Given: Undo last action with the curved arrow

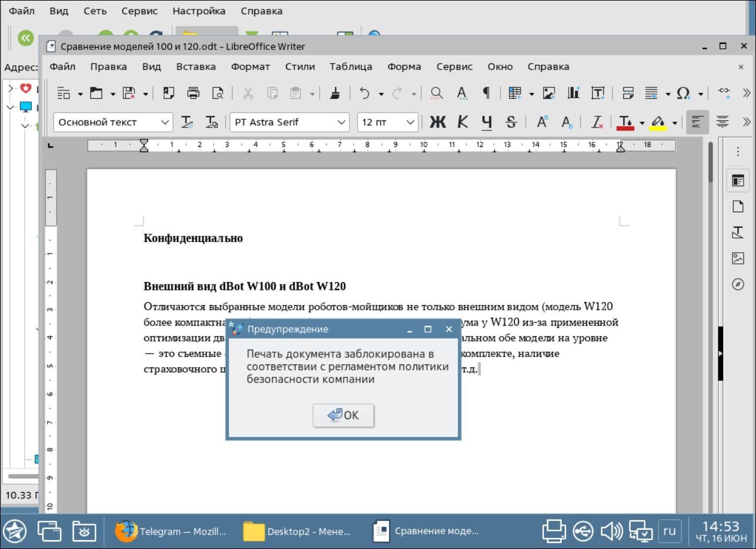Looking at the screenshot, I should [365, 92].
